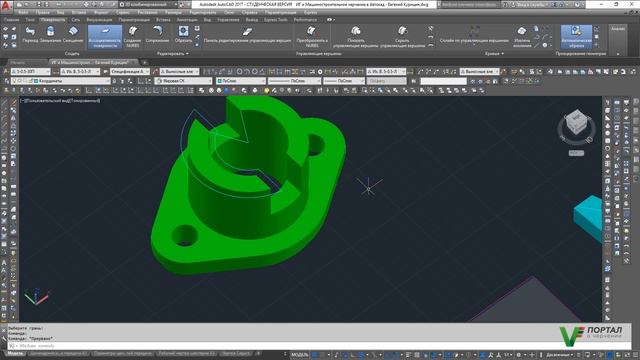640x360 pixels.
Task: Toggle Создание NURBS button
Action: tap(133, 37)
